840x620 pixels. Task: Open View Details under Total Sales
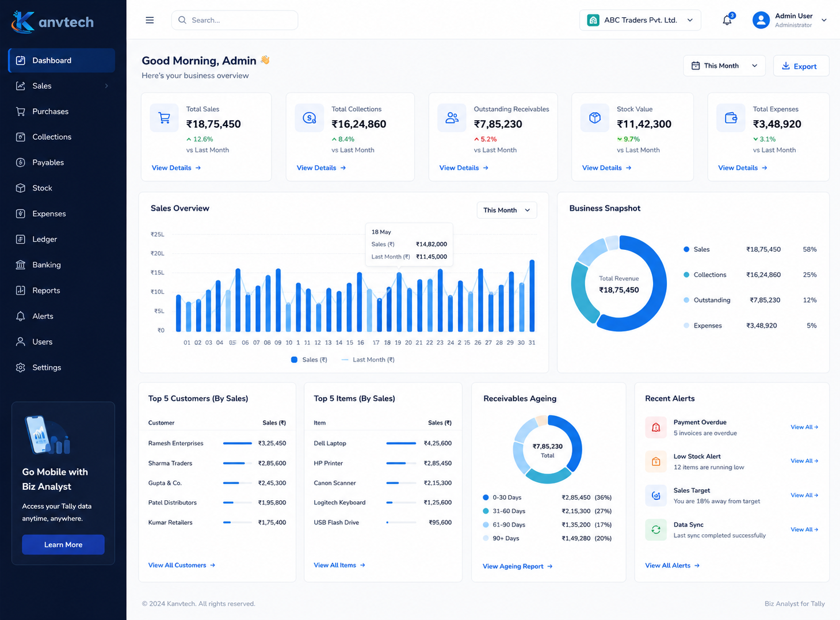click(x=176, y=168)
